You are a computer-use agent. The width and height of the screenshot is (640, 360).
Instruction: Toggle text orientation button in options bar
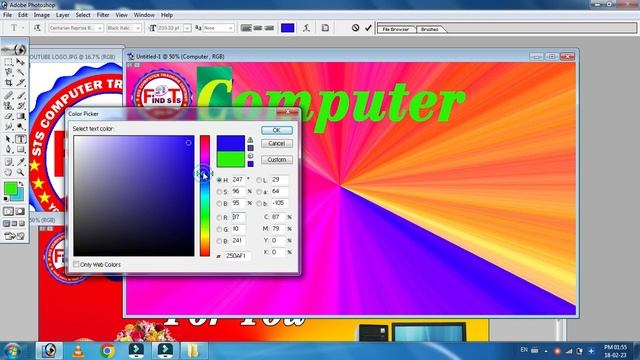pos(37,28)
